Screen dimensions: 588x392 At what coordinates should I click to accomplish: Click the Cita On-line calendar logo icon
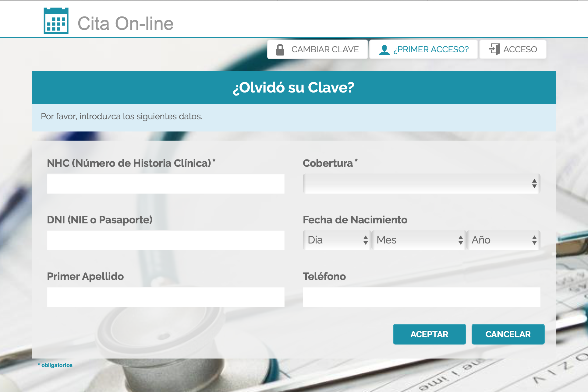click(56, 21)
